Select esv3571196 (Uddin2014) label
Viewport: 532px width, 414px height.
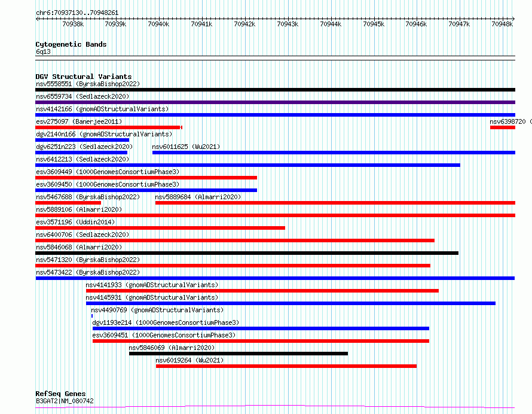pos(75,222)
